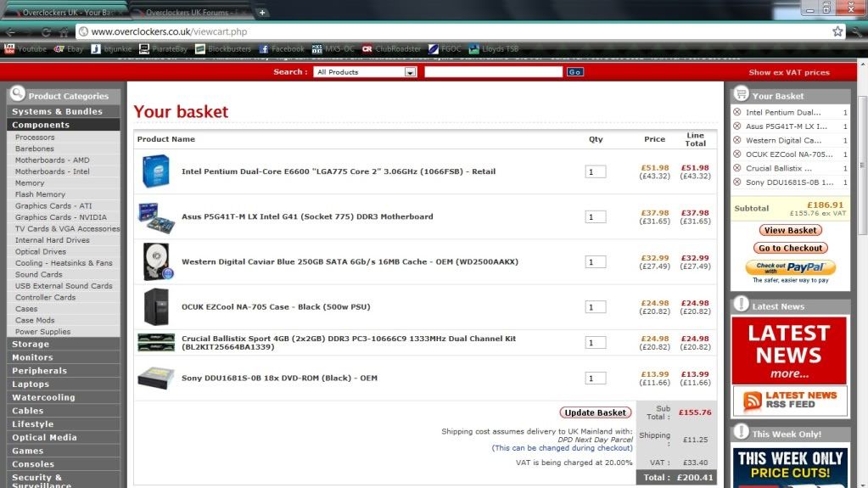The width and height of the screenshot is (868, 488).
Task: Click the browser back arrow
Action: [x=11, y=32]
